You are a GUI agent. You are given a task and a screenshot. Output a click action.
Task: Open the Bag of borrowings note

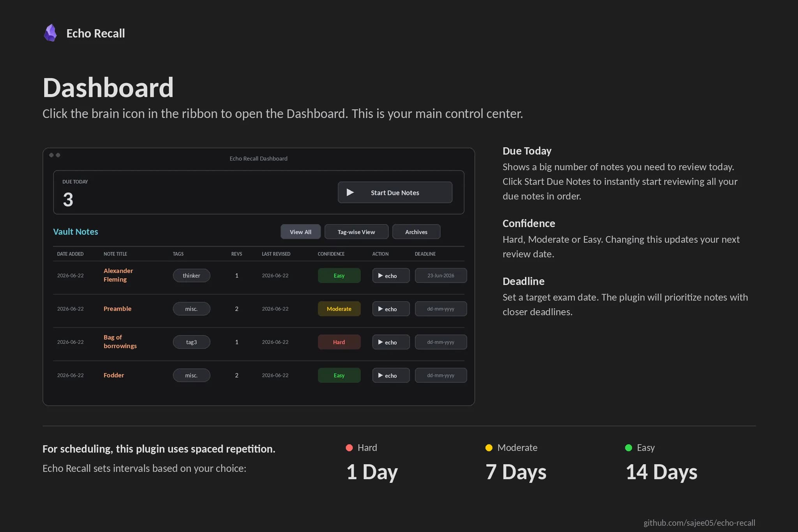(x=120, y=342)
